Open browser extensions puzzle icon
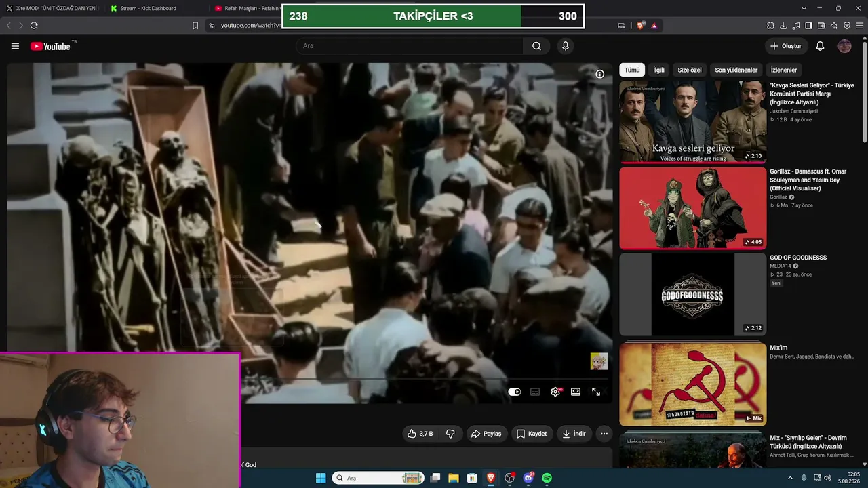This screenshot has height=488, width=868. (x=770, y=26)
